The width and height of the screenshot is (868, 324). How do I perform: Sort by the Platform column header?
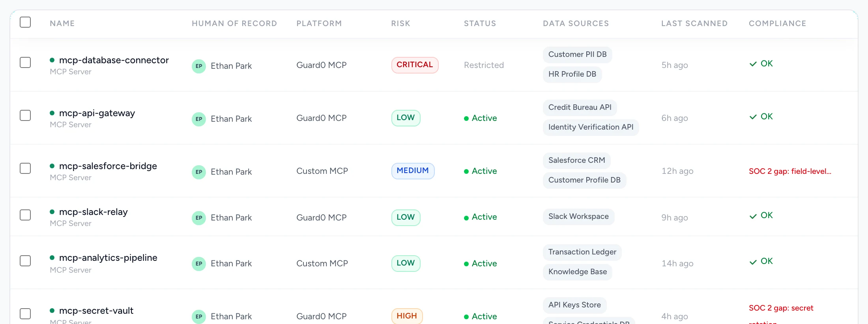[319, 23]
